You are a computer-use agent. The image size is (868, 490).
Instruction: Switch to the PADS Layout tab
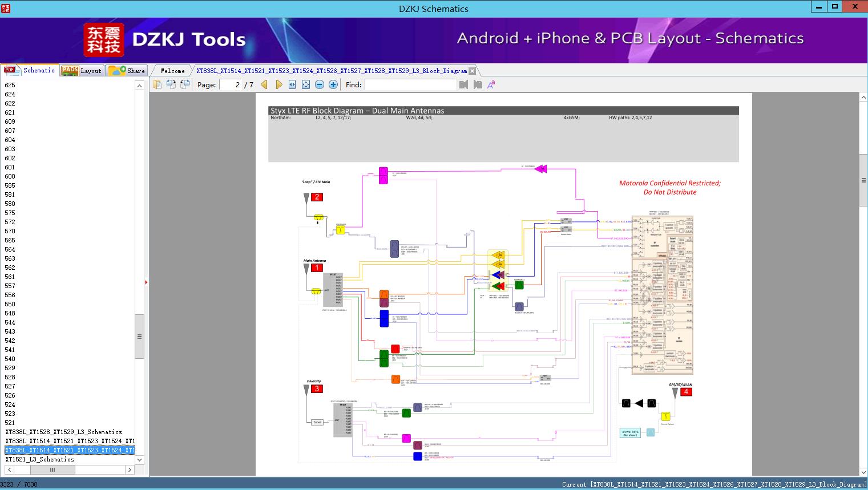pos(82,71)
